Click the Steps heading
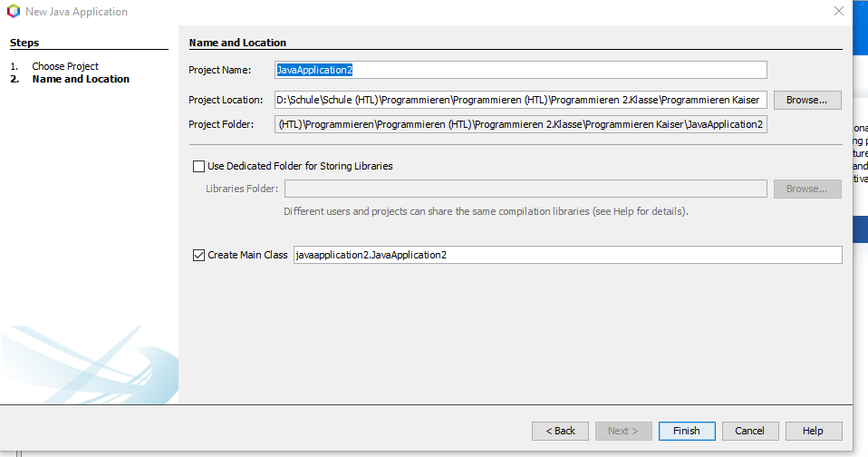The height and width of the screenshot is (457, 868). click(x=24, y=43)
